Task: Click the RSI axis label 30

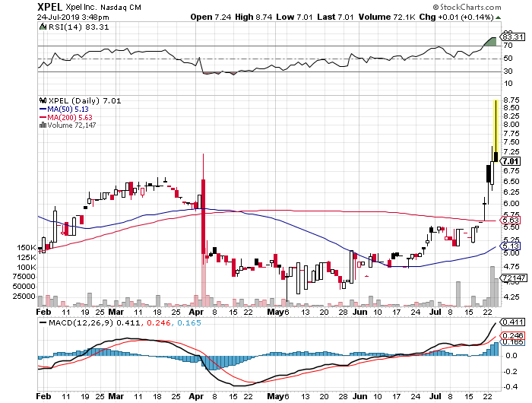Action: (x=508, y=71)
